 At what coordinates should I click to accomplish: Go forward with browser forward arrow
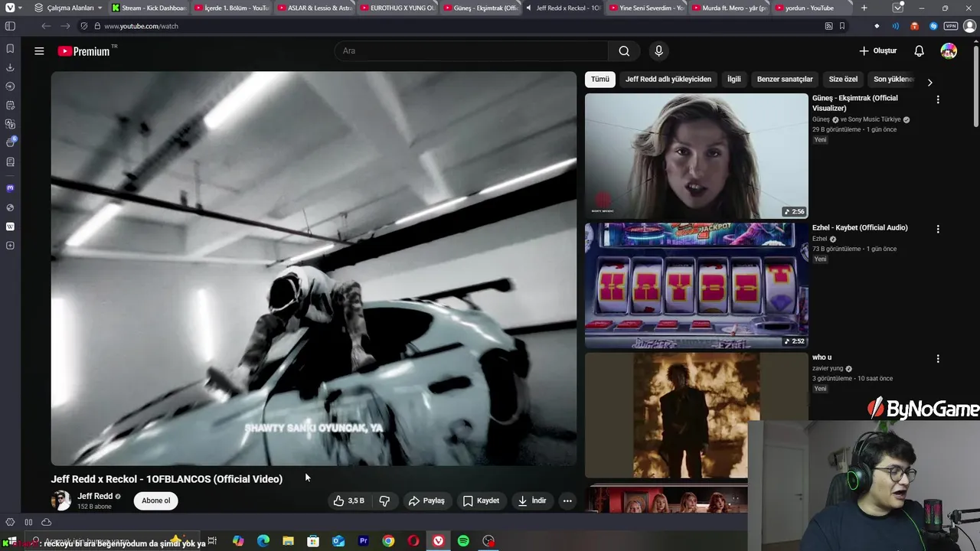tap(65, 26)
